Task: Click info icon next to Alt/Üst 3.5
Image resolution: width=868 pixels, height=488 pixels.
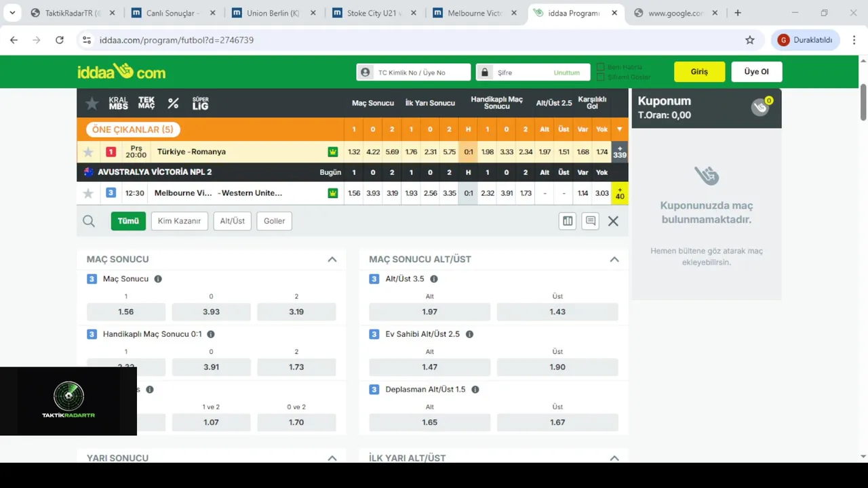Action: coord(434,279)
